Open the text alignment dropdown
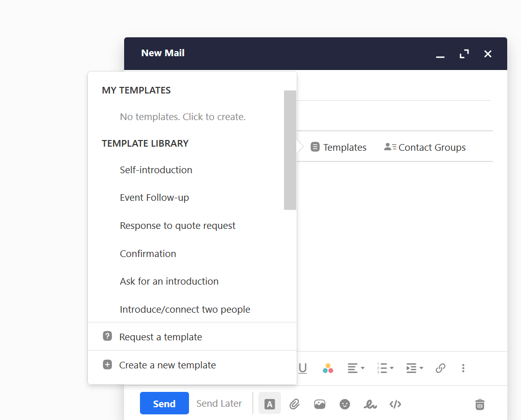The image size is (521, 420). tap(356, 368)
